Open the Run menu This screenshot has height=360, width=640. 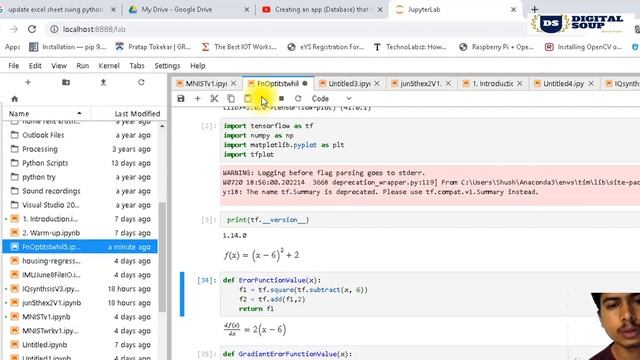tap(82, 66)
